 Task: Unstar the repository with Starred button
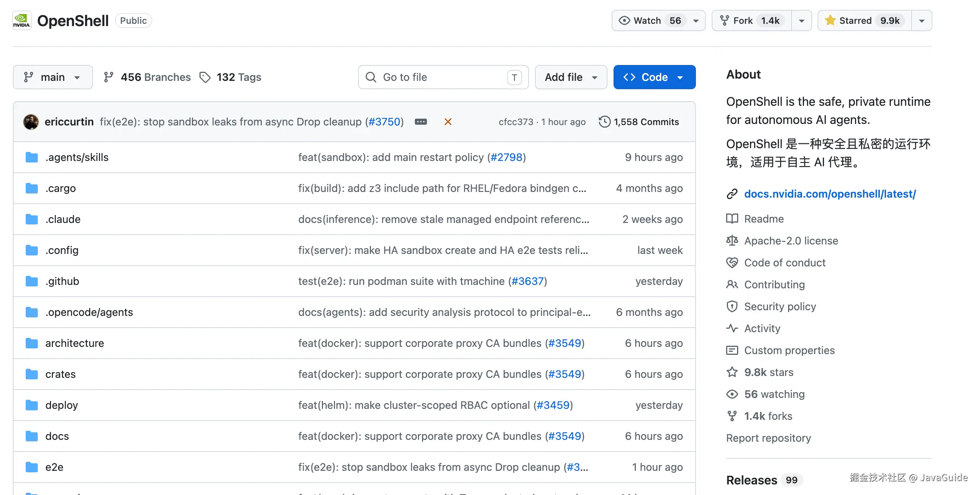tap(865, 20)
